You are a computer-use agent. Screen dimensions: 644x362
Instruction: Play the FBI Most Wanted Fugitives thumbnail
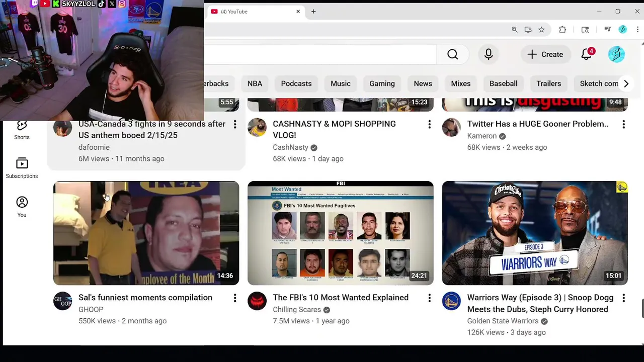pyautogui.click(x=340, y=233)
